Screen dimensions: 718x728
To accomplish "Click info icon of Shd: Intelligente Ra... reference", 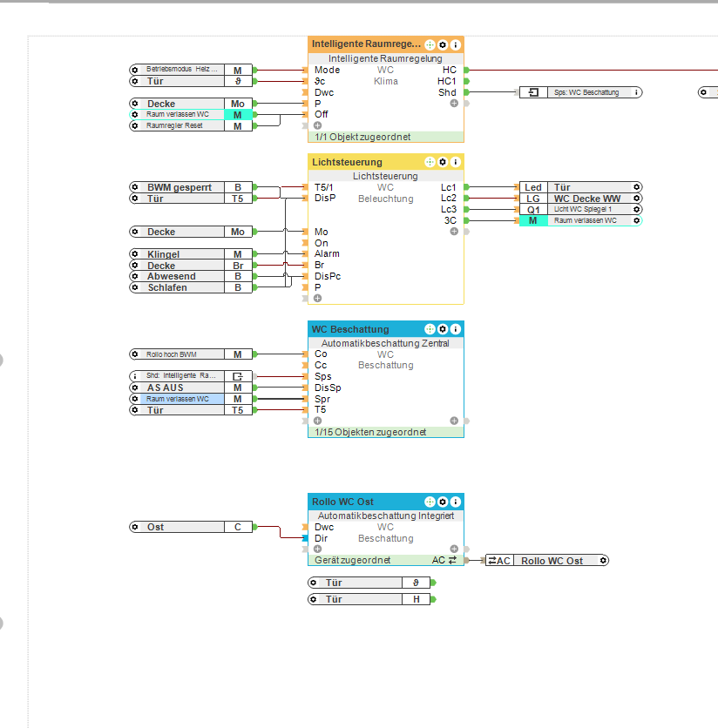I will (135, 376).
